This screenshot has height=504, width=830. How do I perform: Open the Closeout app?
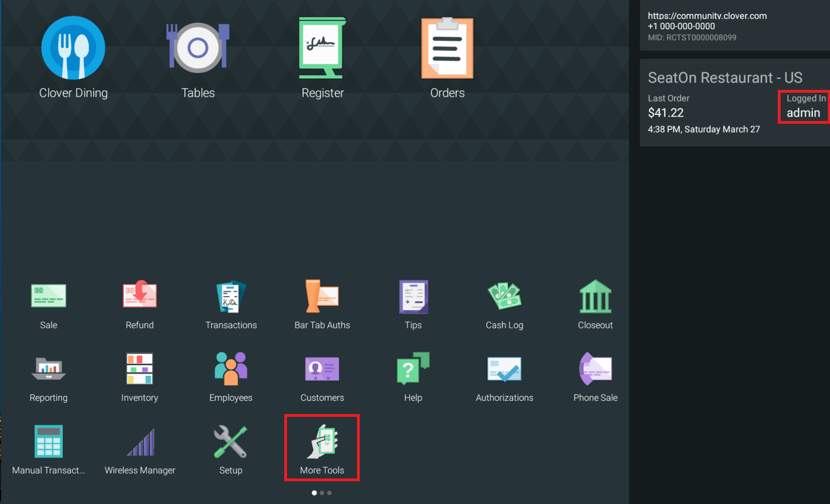pos(595,296)
